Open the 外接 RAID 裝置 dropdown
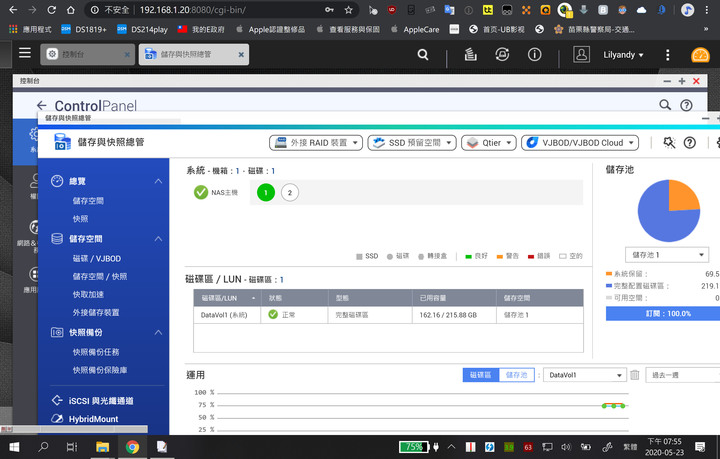The image size is (720, 459). pos(316,143)
